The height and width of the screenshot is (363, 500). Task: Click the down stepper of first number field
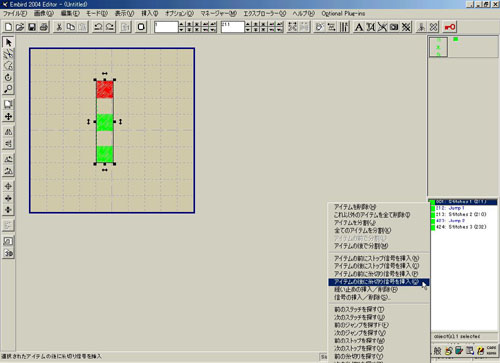181,30
